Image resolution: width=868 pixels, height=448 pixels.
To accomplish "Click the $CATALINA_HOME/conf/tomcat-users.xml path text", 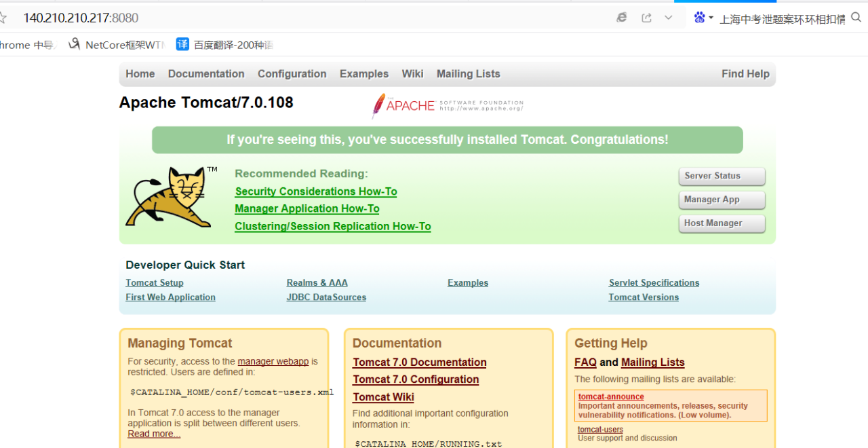I will point(232,392).
